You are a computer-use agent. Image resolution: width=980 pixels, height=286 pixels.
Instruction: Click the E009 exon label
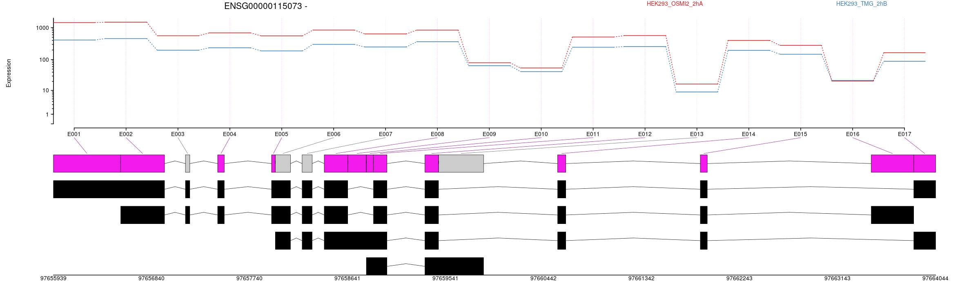coord(489,134)
